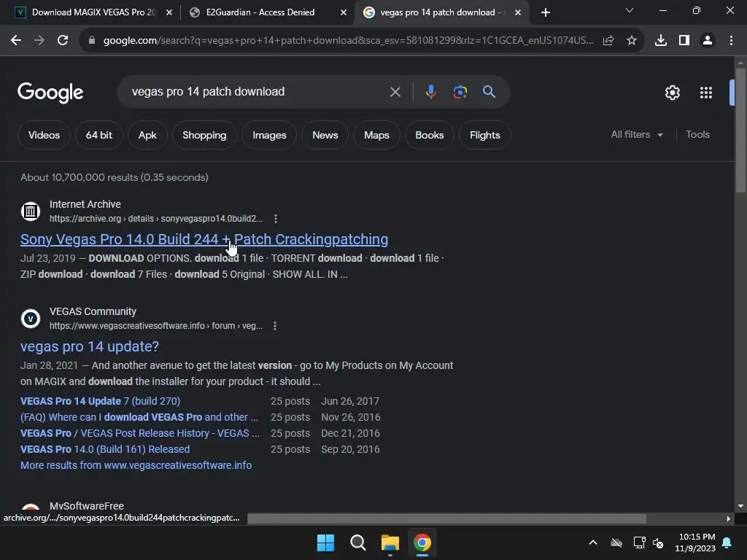Go back to the previous page
Screen dimensions: 747x560
pyautogui.click(x=16, y=41)
